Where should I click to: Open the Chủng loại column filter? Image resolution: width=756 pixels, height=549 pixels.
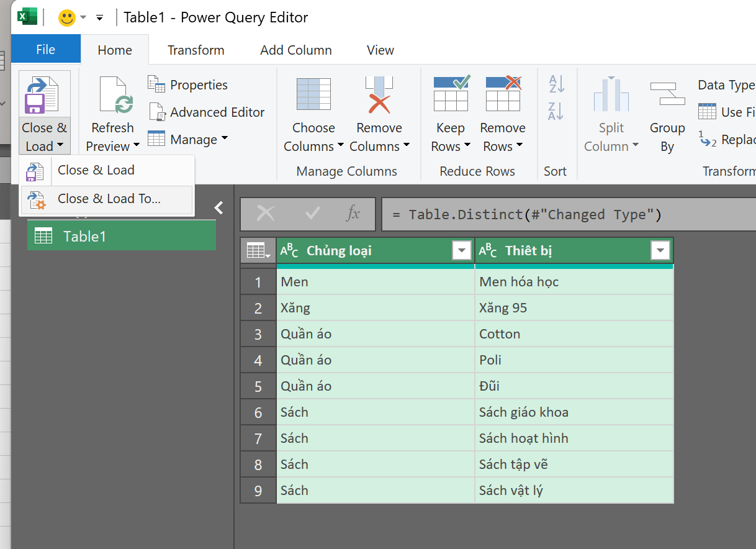pos(461,250)
